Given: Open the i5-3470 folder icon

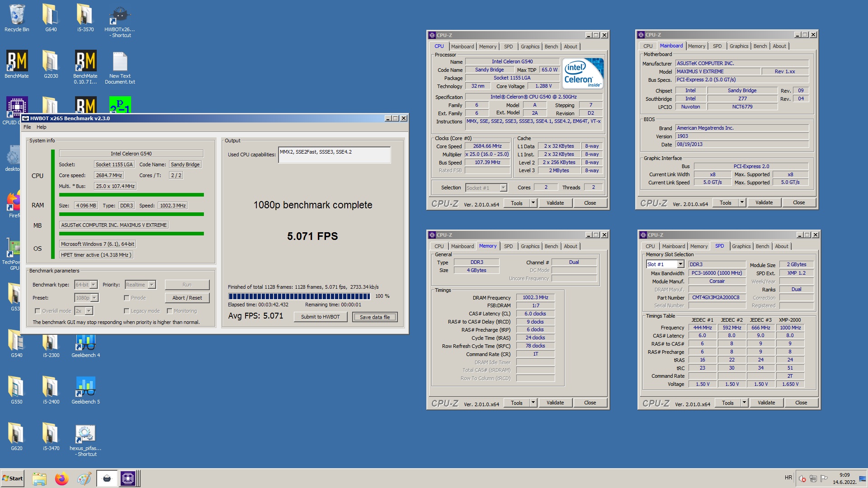Looking at the screenshot, I should click(51, 437).
